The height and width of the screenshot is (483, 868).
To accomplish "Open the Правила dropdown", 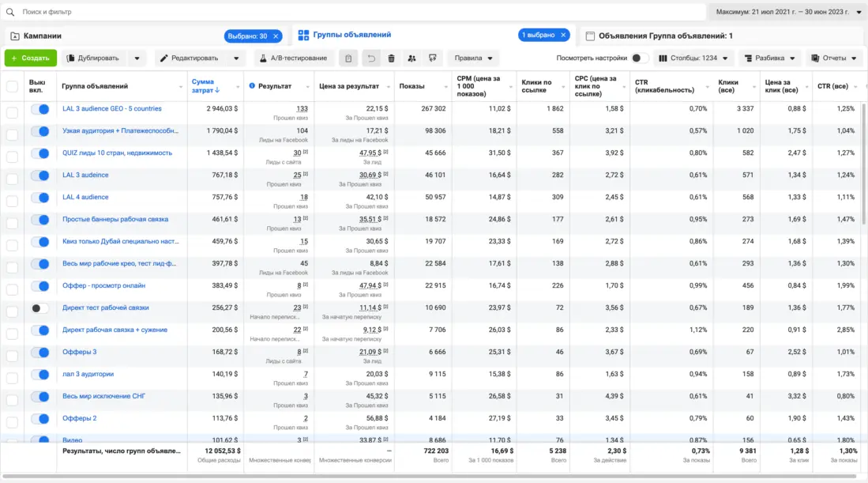I will coord(473,58).
